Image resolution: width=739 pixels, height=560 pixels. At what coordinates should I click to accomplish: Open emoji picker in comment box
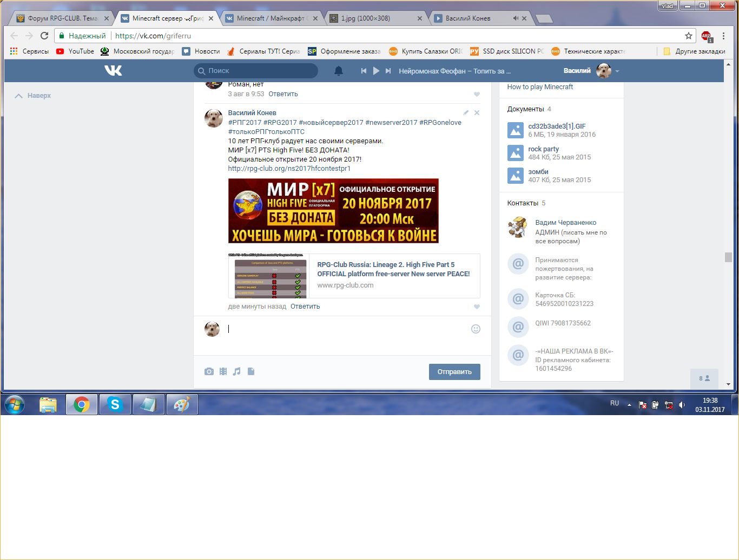coord(476,329)
